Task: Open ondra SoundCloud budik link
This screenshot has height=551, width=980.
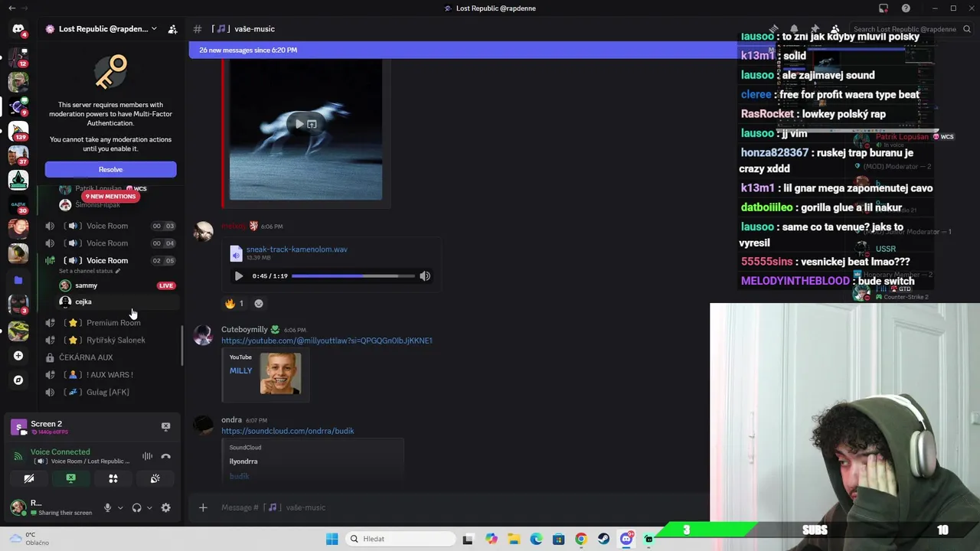Action: tap(288, 431)
